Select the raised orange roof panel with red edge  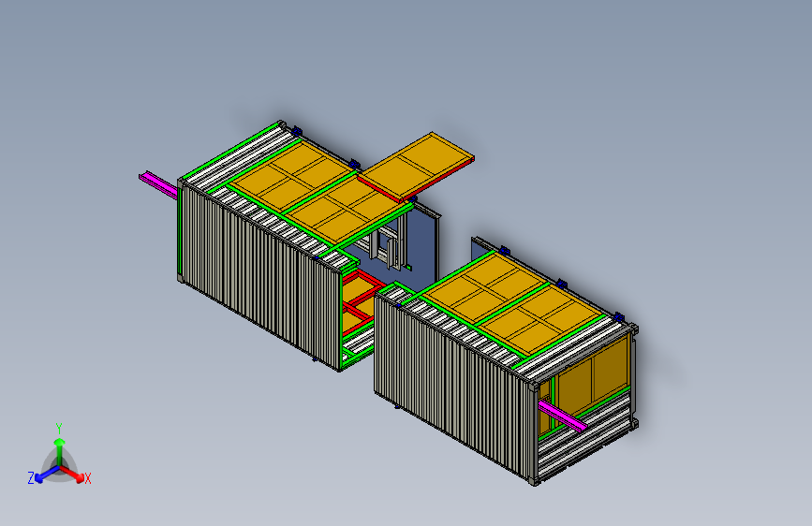tap(417, 167)
